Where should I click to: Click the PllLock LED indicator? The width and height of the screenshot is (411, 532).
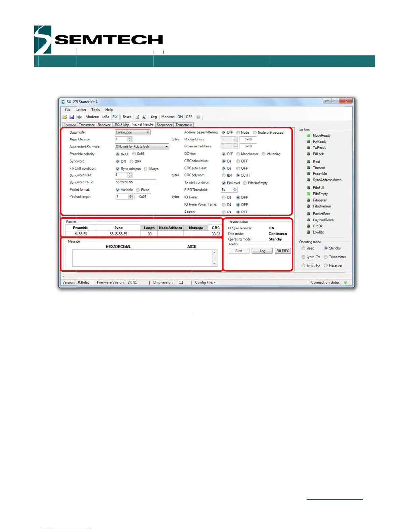click(308, 154)
